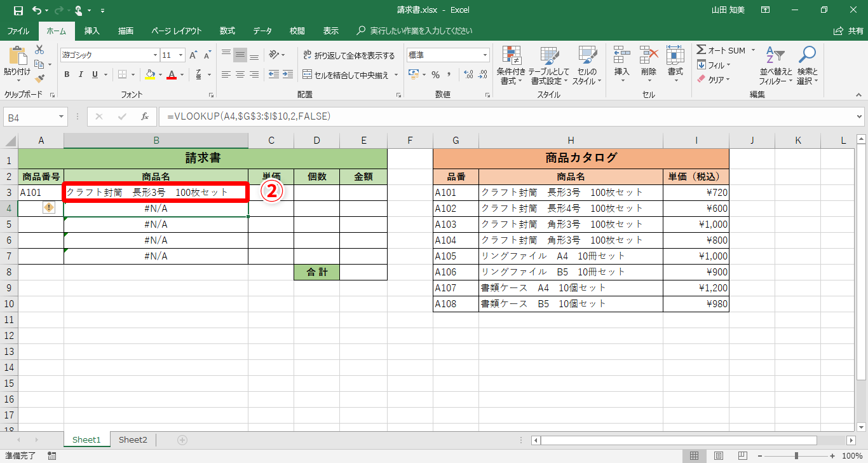Select cell H5 クラフト封筒 角形3号
The image size is (868, 463).
571,224
